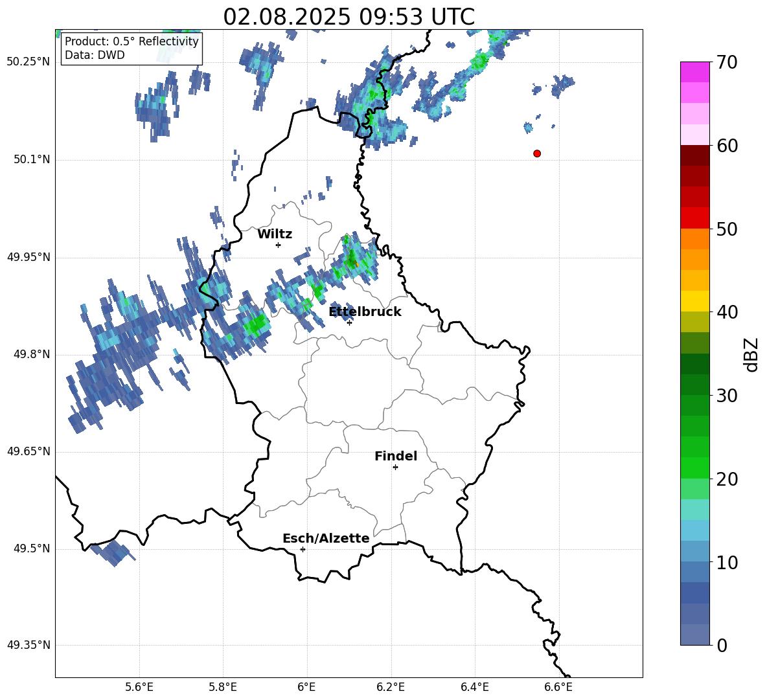Viewport: 767px width, 700px height.
Task: Pick the bright red 50 dBZ swatch
Action: pos(694,218)
